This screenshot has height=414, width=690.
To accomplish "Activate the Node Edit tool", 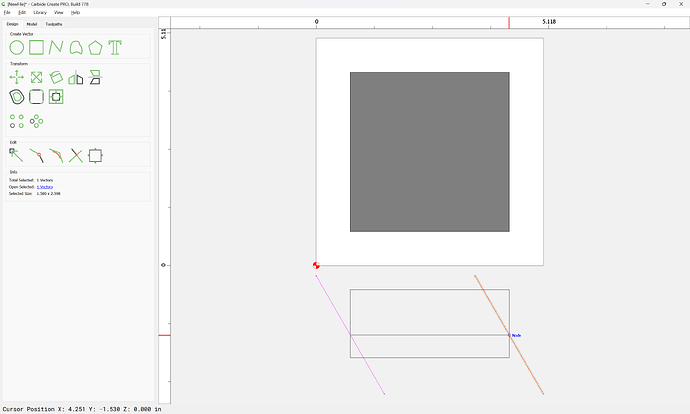I will click(17, 156).
